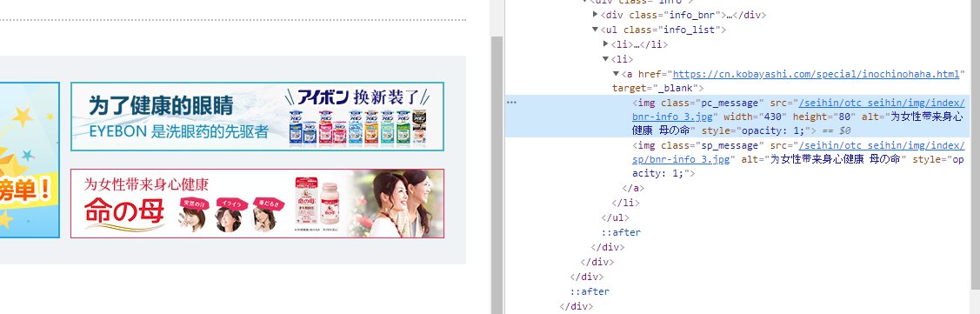The image size is (980, 314).
Task: Collapse the expanded li node
Action: [x=605, y=59]
